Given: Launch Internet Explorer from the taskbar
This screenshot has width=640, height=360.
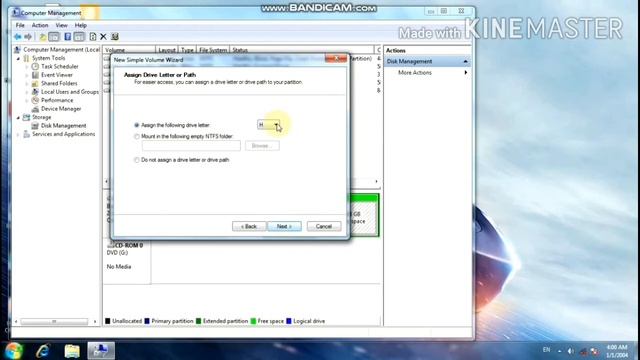Looking at the screenshot, I should click(x=42, y=351).
